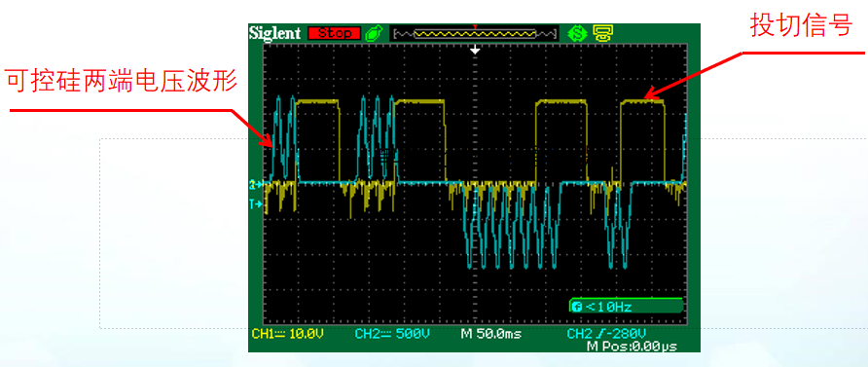Click the waveform memory overview bar
The height and width of the screenshot is (367, 868).
coord(475,34)
